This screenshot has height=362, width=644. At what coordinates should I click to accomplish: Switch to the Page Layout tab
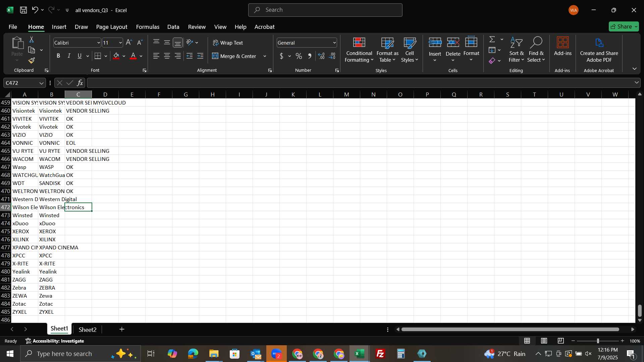pyautogui.click(x=112, y=27)
